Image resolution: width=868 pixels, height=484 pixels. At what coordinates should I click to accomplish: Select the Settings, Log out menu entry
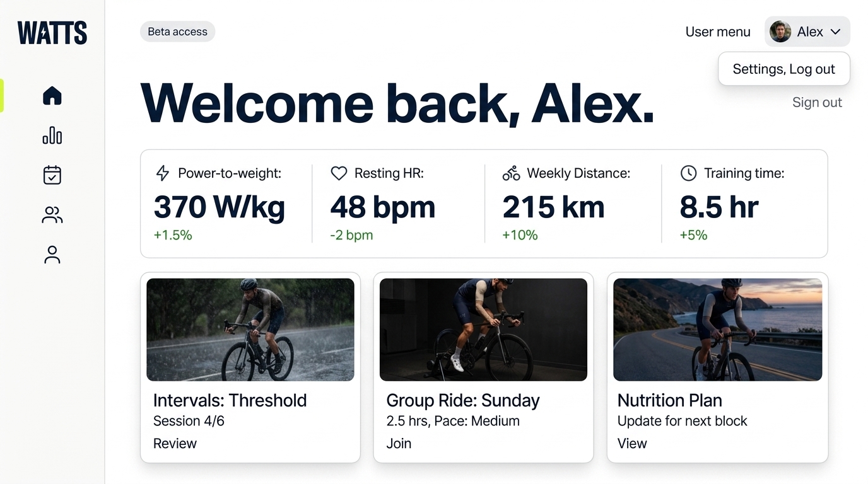coord(783,69)
